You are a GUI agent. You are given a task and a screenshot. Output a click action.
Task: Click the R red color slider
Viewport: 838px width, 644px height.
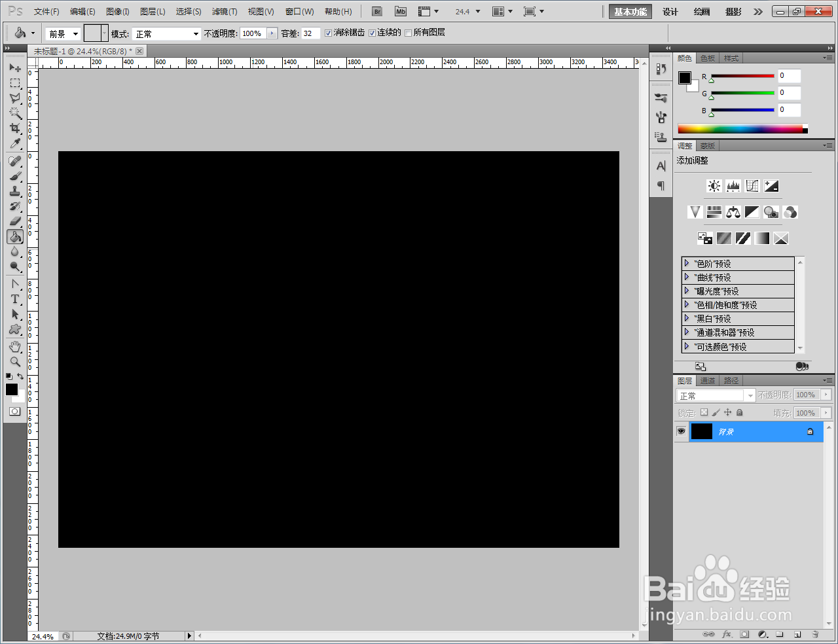pyautogui.click(x=742, y=76)
